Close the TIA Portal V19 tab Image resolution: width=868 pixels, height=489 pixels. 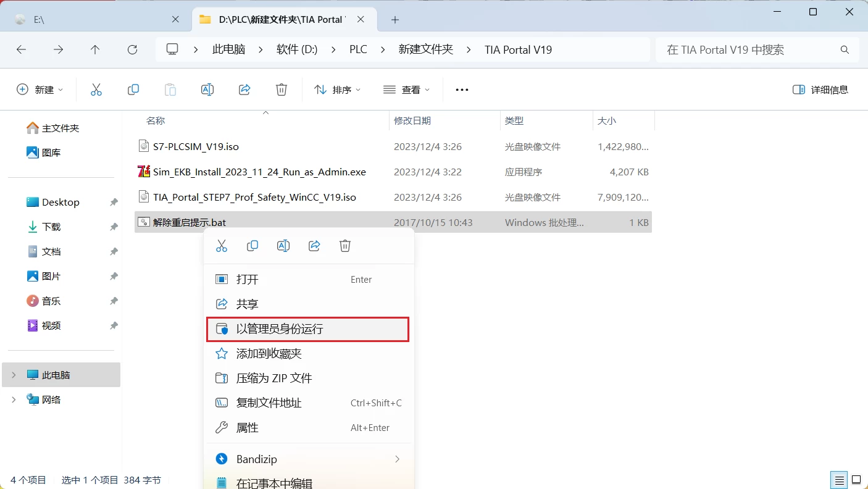361,20
